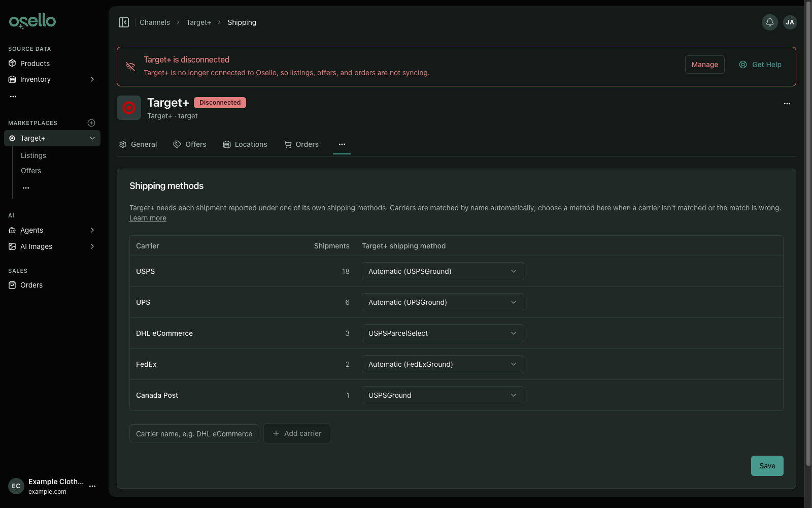This screenshot has height=508, width=812.
Task: Click the Target+ sidebar bullseye icon
Action: 12,138
